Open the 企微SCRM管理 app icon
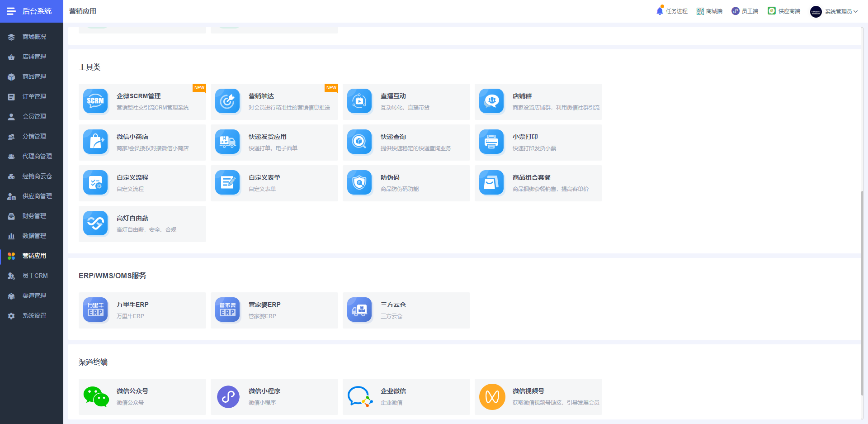Image resolution: width=868 pixels, height=424 pixels. (x=95, y=101)
